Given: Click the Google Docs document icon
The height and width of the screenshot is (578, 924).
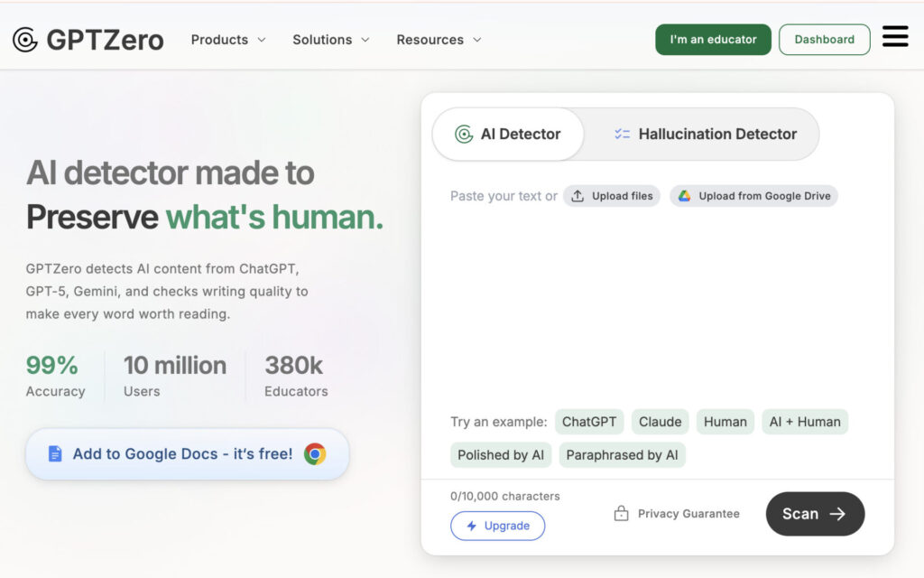Looking at the screenshot, I should click(x=55, y=454).
